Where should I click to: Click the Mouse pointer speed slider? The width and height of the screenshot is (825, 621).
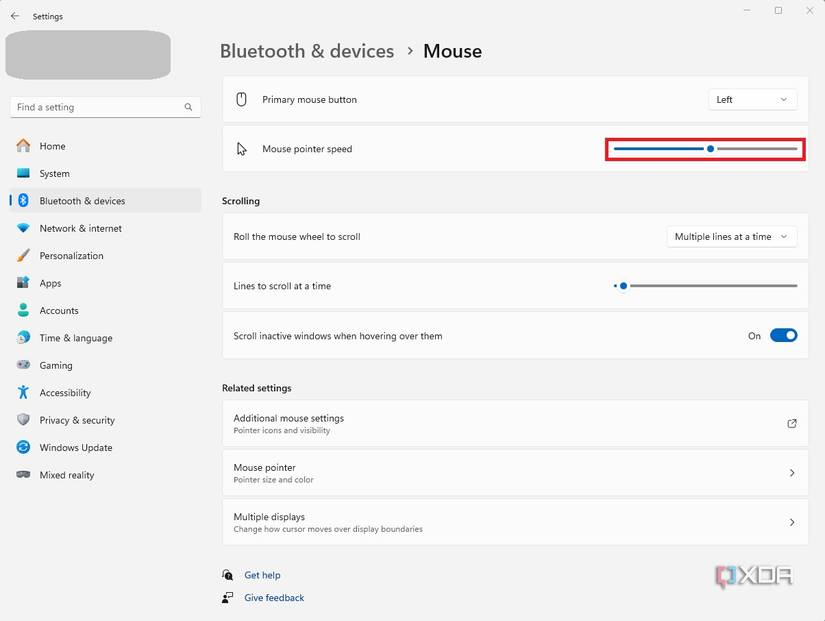710,149
